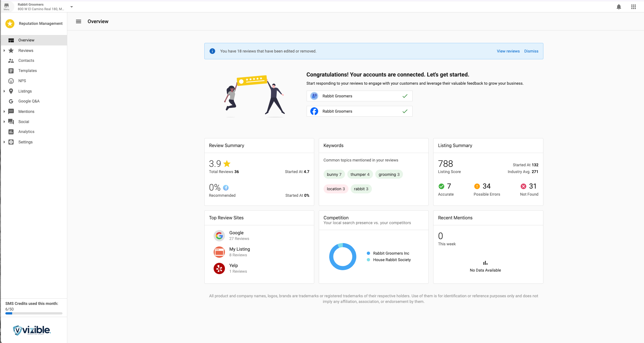The height and width of the screenshot is (343, 644).
Task: Click the Google icon in Top Review Sites
Action: point(219,235)
